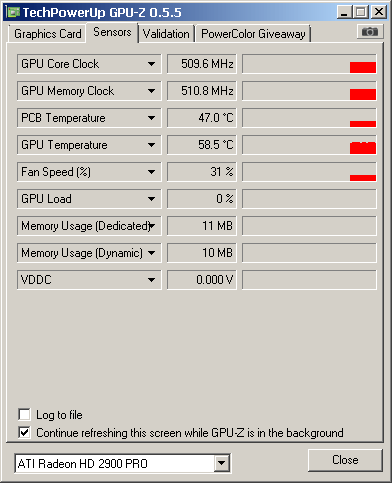Enable the Log to file checkbox
This screenshot has height=483, width=392.
click(24, 415)
